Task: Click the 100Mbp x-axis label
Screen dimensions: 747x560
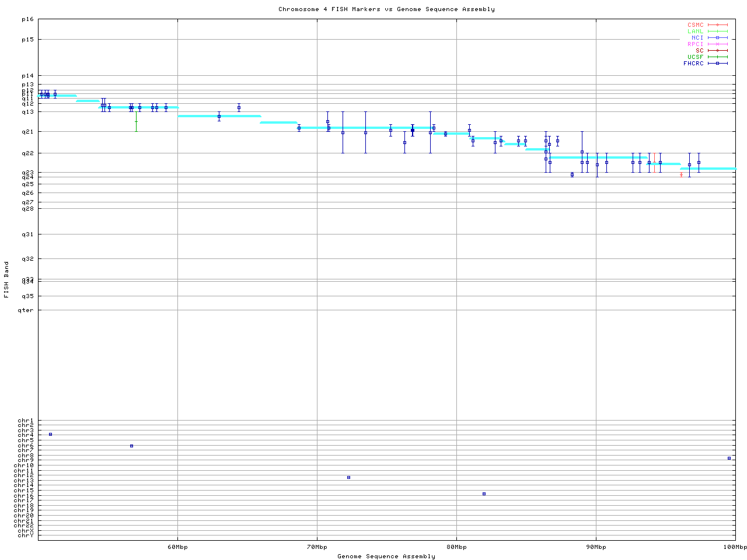Action: coord(735,547)
